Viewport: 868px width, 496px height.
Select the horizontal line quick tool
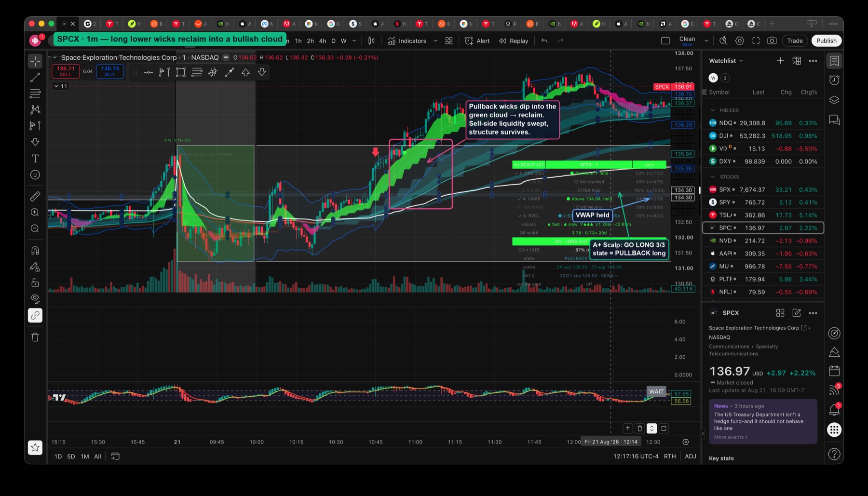click(149, 72)
